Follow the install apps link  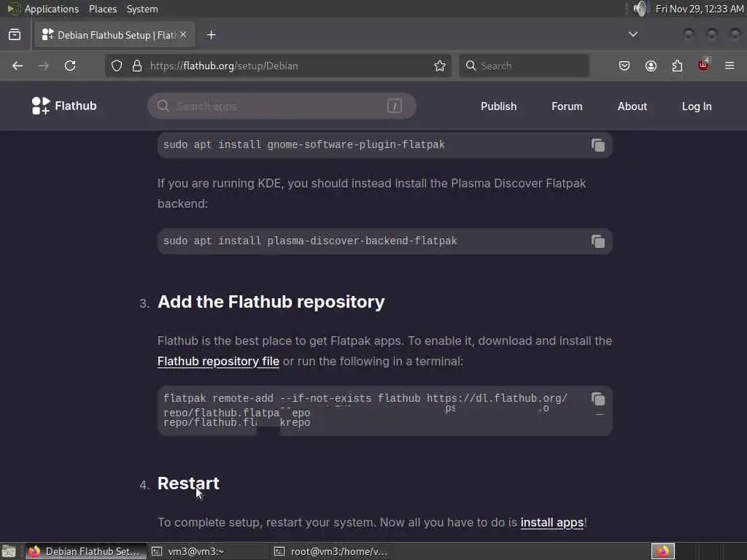point(551,522)
